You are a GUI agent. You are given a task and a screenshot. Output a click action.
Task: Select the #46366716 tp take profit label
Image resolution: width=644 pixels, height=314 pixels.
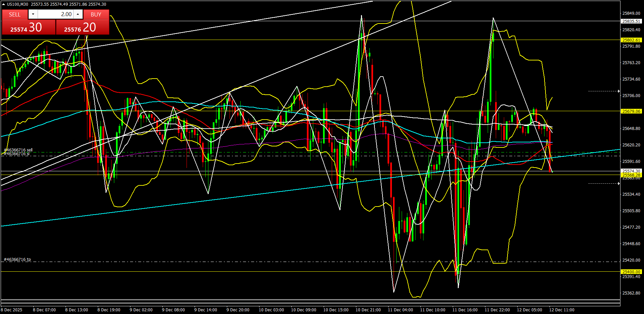coord(17,260)
